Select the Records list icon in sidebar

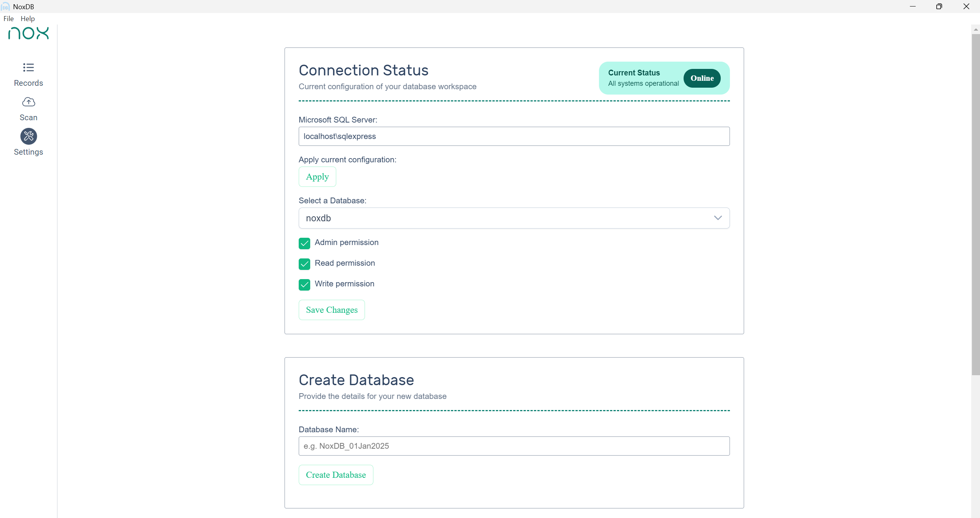(28, 68)
